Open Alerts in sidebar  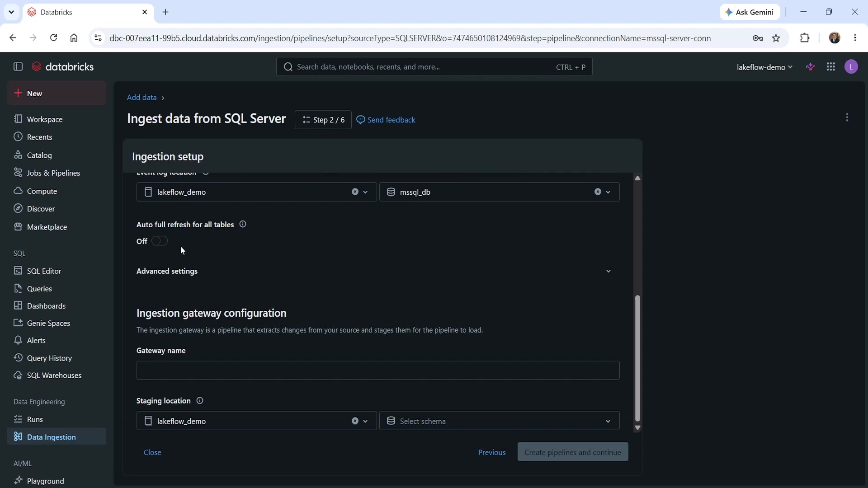57,340
